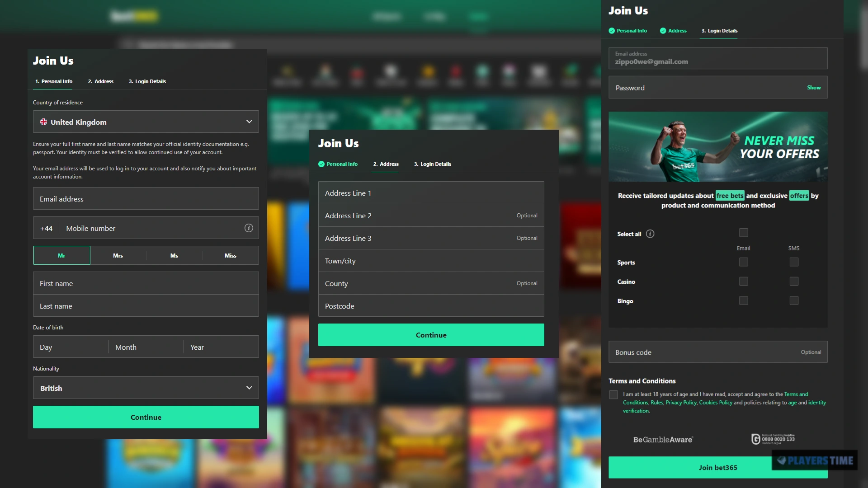Tick the Terms and Conditions age checkbox
The image size is (868, 488).
tap(613, 395)
